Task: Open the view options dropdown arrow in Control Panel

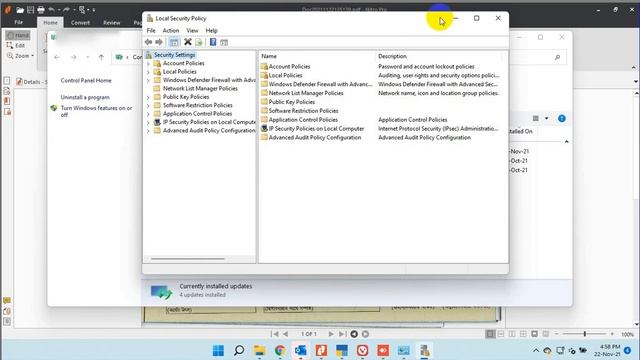Action: [547, 118]
